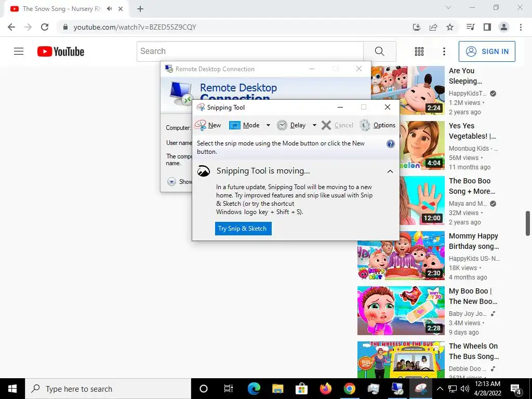Open File Explorer from taskbar

tap(277, 389)
